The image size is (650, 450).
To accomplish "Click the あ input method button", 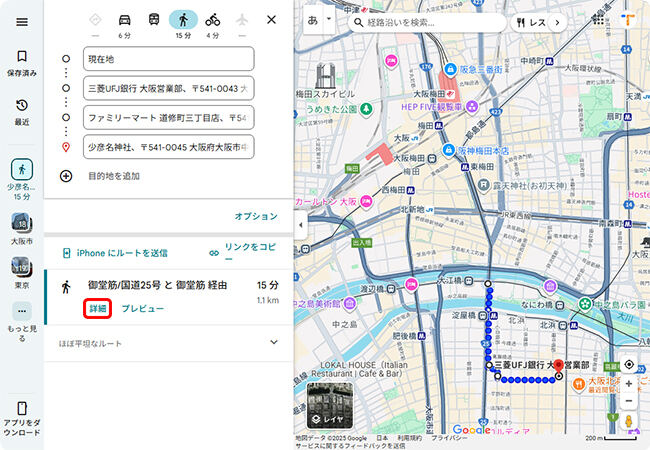I will (313, 20).
